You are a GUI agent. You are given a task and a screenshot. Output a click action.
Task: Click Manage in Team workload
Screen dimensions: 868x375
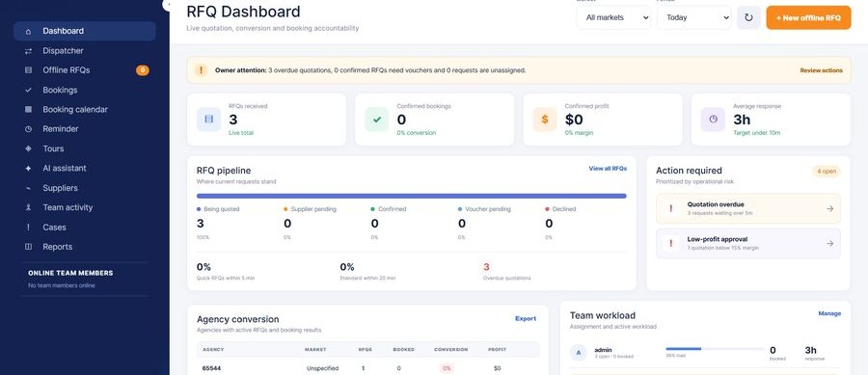(x=829, y=313)
